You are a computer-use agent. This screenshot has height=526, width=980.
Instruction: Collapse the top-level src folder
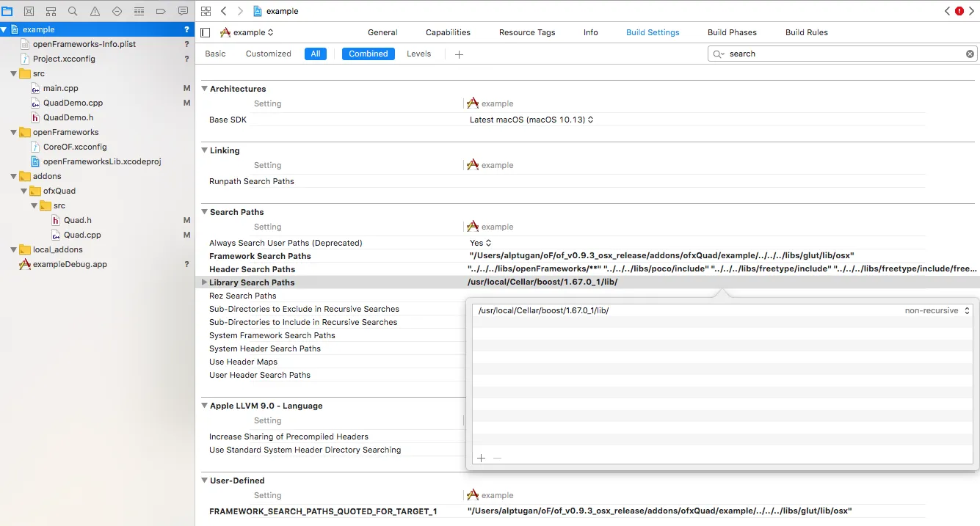point(14,73)
